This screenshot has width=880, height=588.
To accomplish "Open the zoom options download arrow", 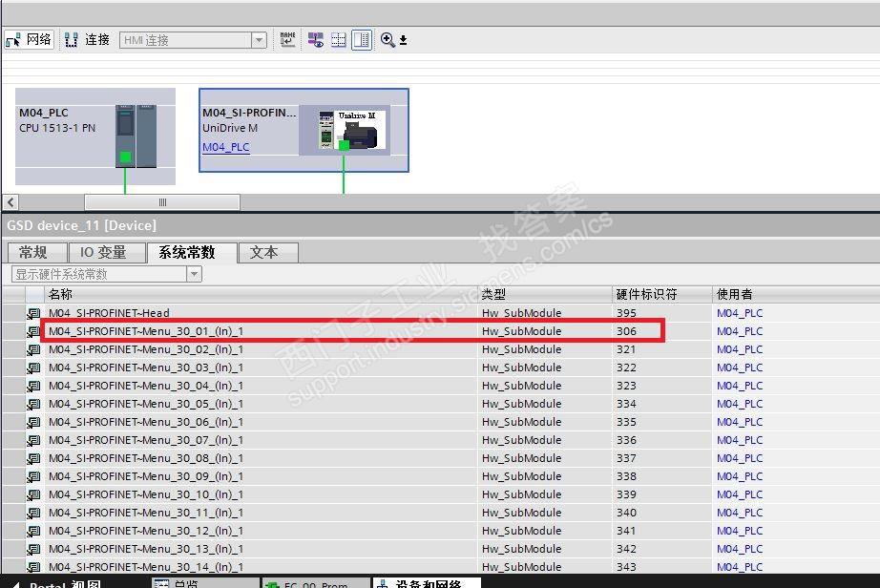I will (403, 40).
